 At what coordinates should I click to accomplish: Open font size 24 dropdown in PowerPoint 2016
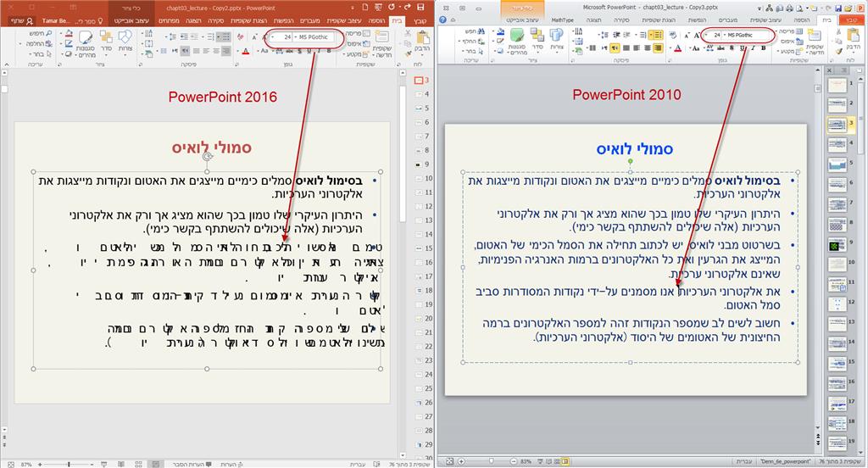pos(273,36)
